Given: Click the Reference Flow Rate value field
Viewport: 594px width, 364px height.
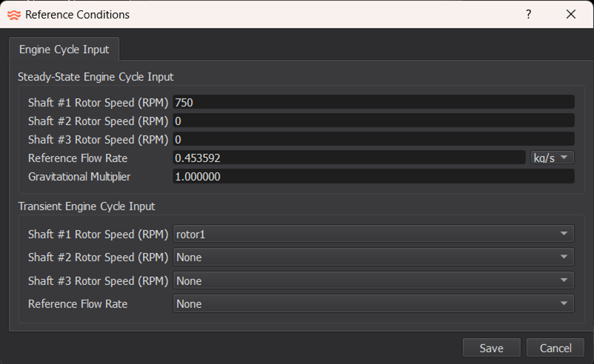Looking at the screenshot, I should coord(348,158).
